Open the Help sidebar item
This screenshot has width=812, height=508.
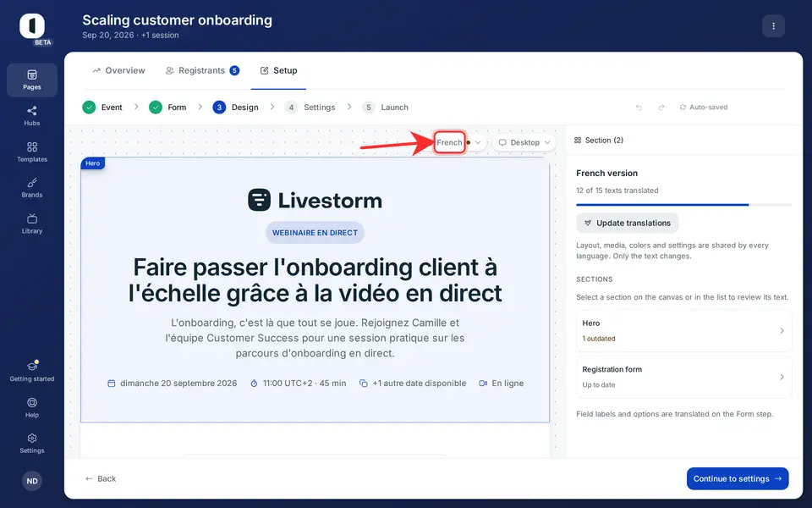coord(32,408)
